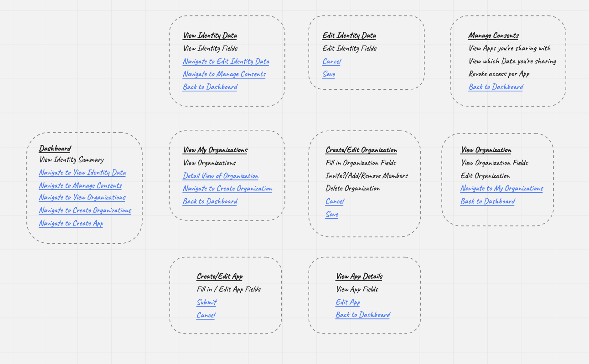The image size is (589, 364).
Task: Click Save link in Edit Identity Data card
Action: click(329, 74)
